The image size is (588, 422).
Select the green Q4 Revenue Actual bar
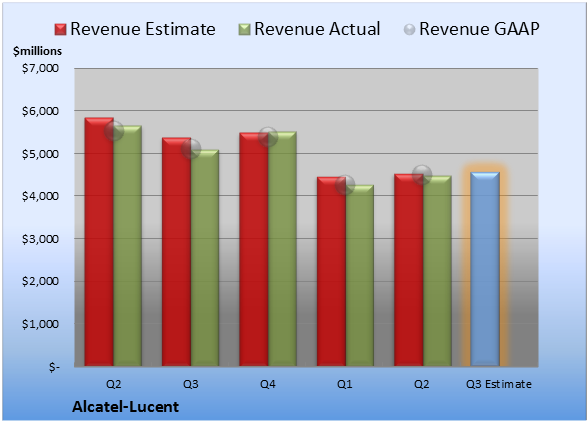tap(282, 249)
